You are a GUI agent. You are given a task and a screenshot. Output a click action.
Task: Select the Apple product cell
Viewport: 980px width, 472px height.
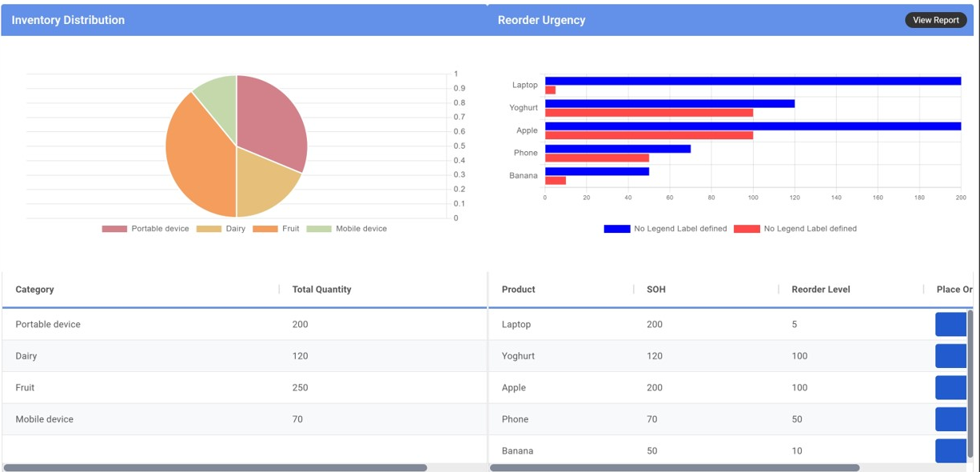514,387
